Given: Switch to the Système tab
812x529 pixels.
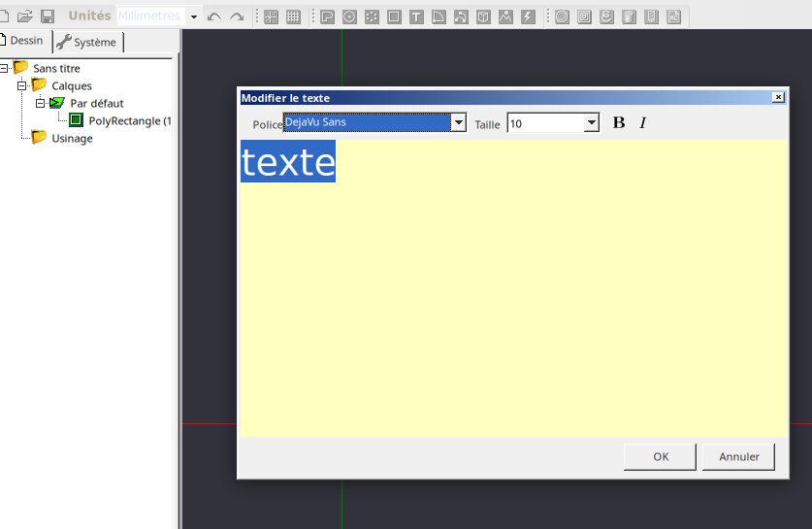Looking at the screenshot, I should [87, 42].
